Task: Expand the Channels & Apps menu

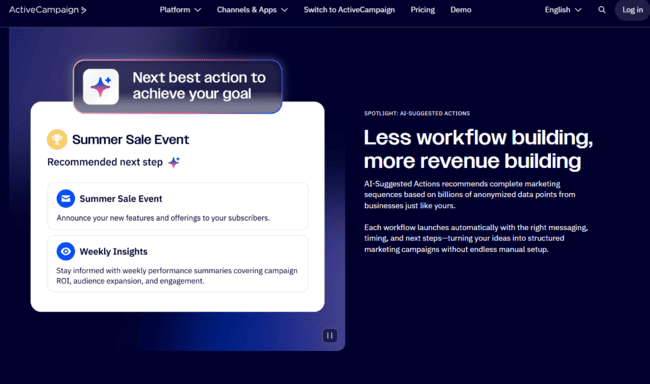Action: click(252, 10)
